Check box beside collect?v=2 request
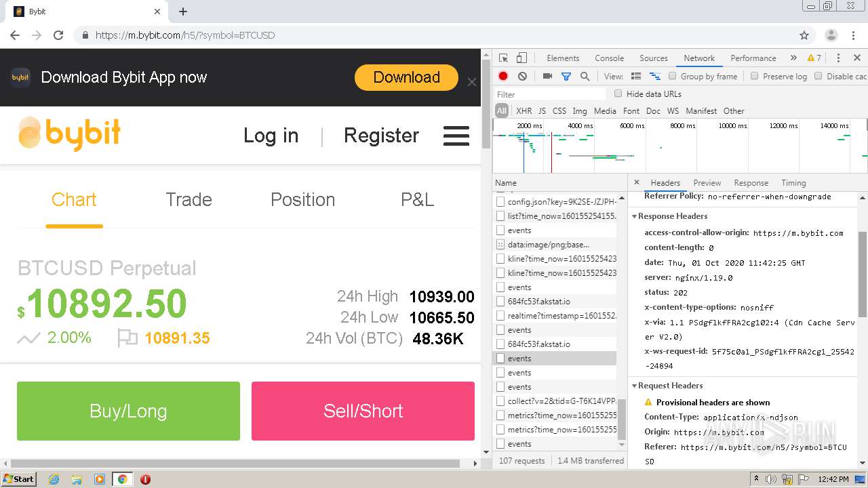This screenshot has height=488, width=868. pos(500,401)
